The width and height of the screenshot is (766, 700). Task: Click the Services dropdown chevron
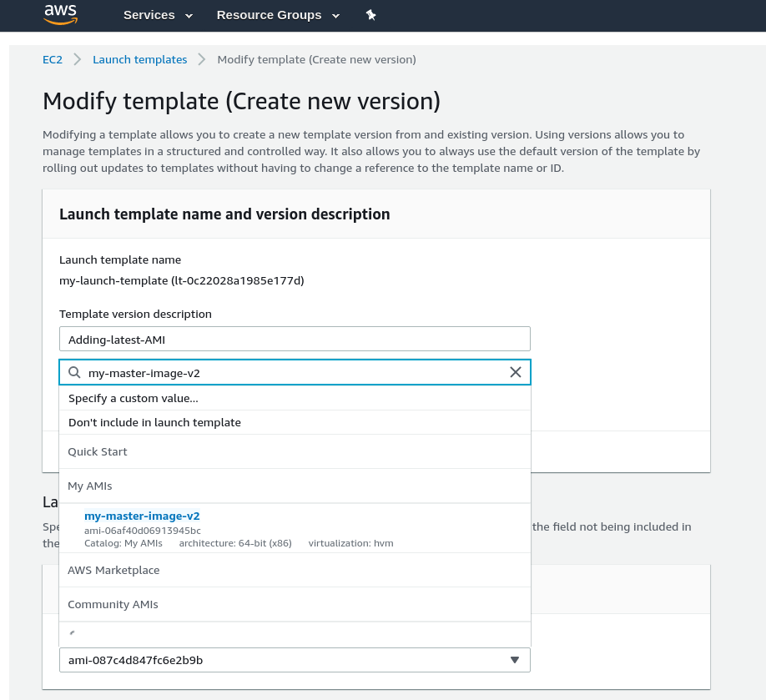pos(189,16)
